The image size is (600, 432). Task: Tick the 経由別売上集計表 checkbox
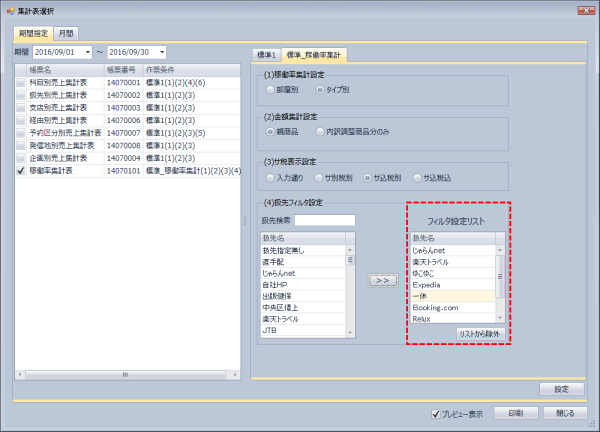click(21, 121)
